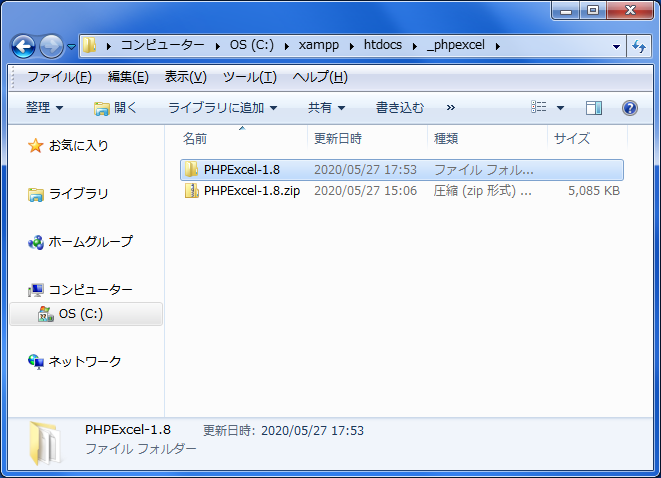This screenshot has width=661, height=478.
Task: Click the 2020/05/27 15:06 date cell
Action: (365, 191)
